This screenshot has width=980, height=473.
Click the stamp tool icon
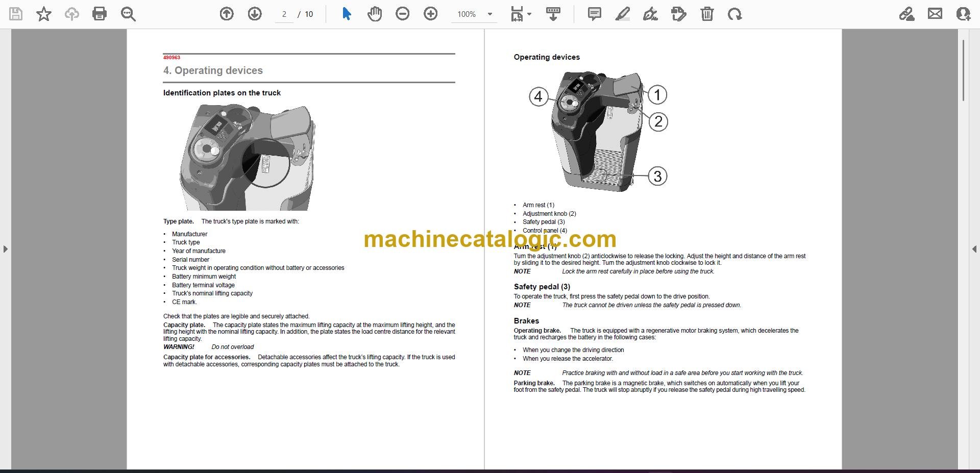coord(679,14)
